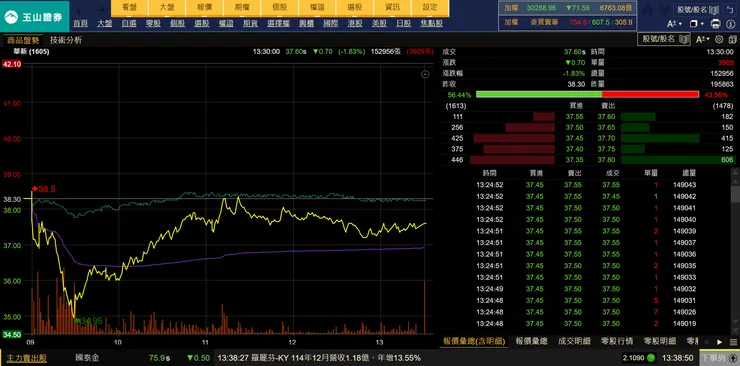
Task: Click the 委買賣筆 ticker row
Action: (567, 22)
